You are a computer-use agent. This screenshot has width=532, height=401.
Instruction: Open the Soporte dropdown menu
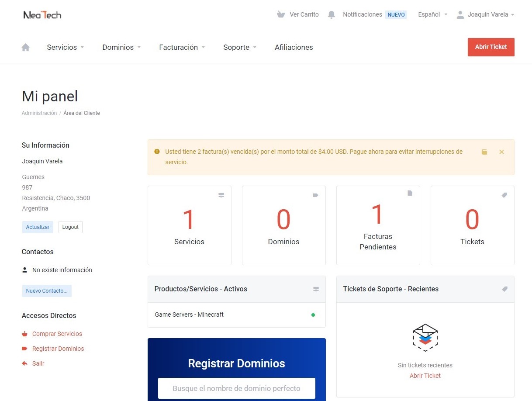pyautogui.click(x=240, y=47)
